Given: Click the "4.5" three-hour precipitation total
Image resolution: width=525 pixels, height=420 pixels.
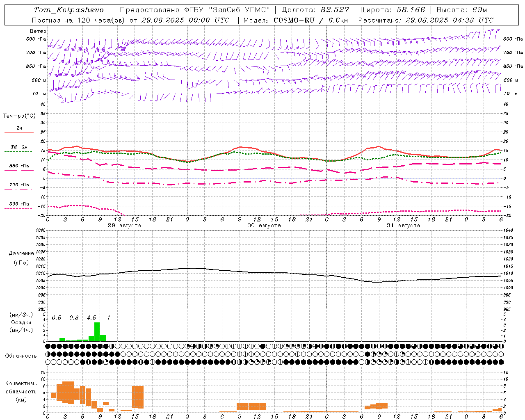Looking at the screenshot, I should [x=91, y=317].
